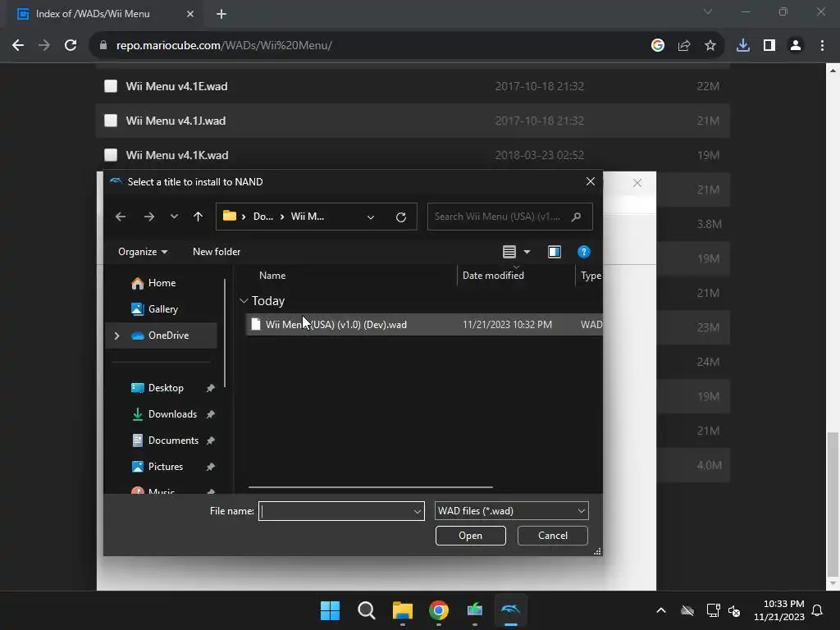Collapse the Today group
Screen dimensions: 840x630
pos(244,301)
